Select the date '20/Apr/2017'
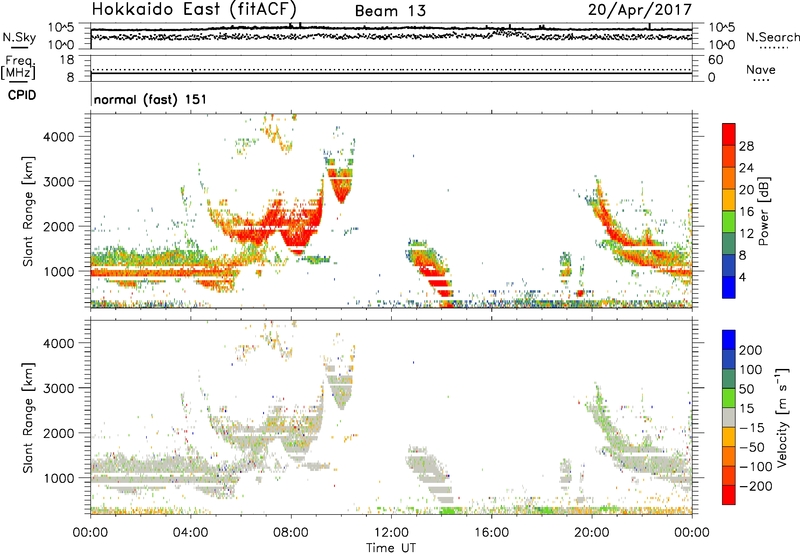 pos(640,10)
